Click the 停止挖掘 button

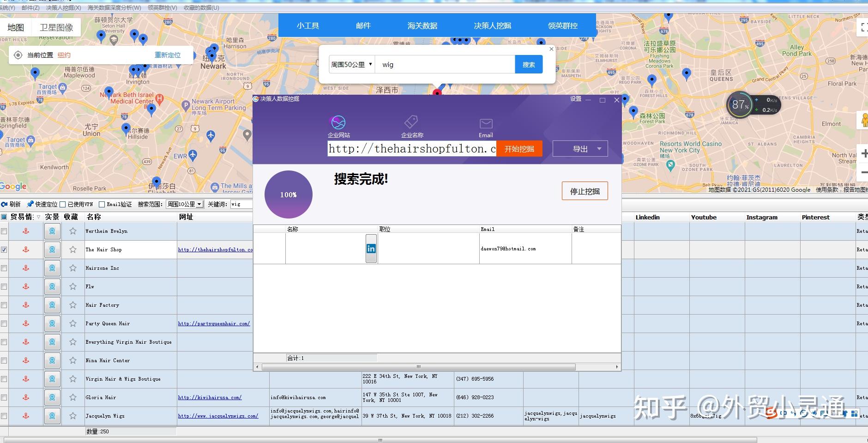coord(585,191)
